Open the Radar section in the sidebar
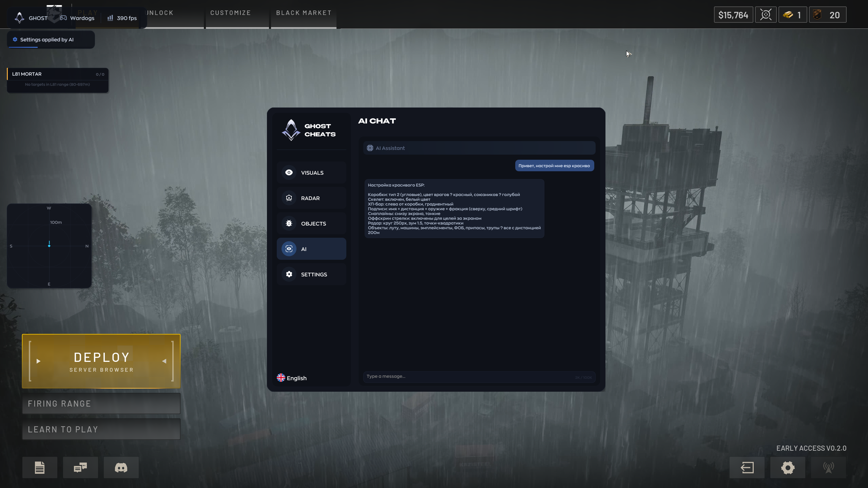Viewport: 868px width, 488px height. [x=311, y=198]
